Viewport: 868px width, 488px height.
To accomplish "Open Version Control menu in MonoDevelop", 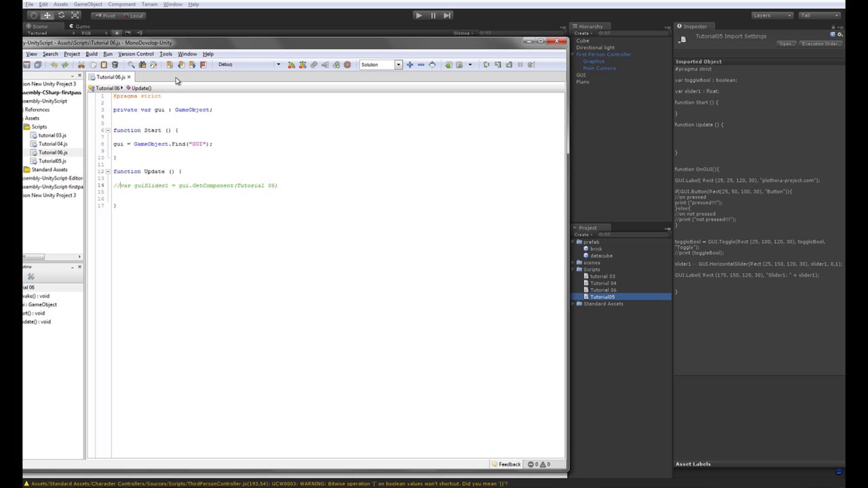I will (x=136, y=54).
